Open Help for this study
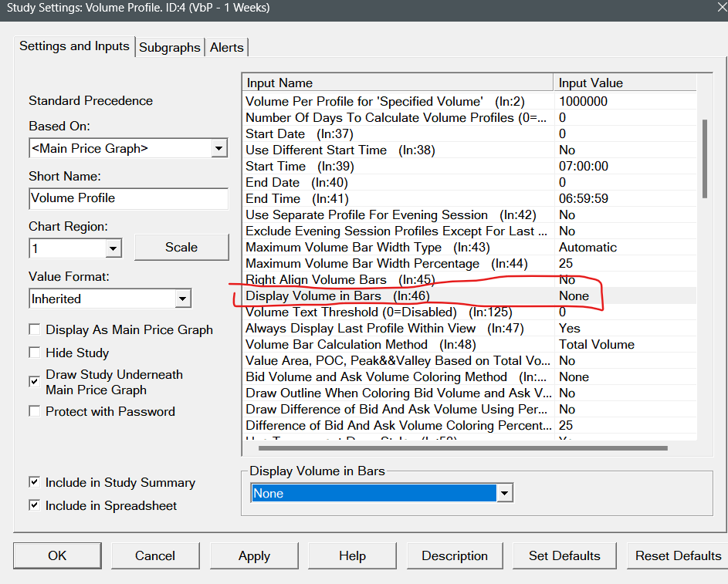This screenshot has width=728, height=584. [x=352, y=555]
